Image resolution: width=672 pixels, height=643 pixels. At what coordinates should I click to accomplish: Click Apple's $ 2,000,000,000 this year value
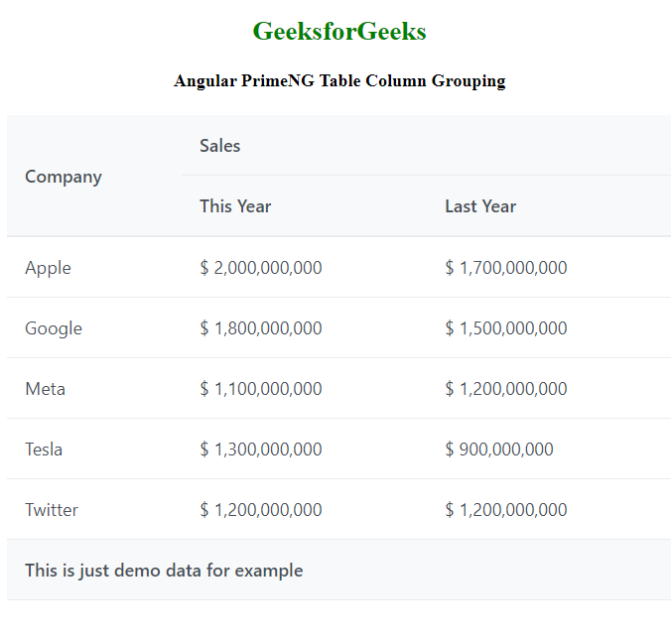(261, 268)
